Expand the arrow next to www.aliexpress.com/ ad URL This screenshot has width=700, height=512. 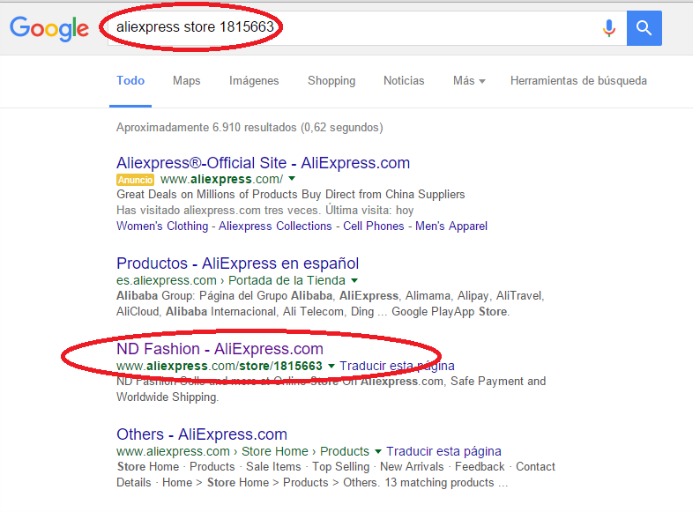click(x=292, y=179)
